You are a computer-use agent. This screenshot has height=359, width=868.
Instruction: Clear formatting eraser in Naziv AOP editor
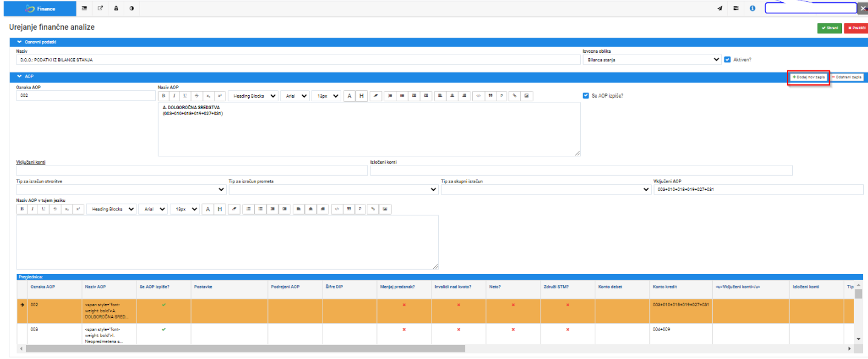point(376,96)
